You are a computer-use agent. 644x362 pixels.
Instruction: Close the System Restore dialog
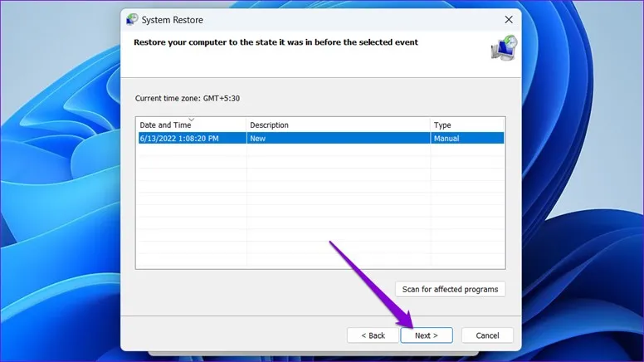tap(508, 19)
